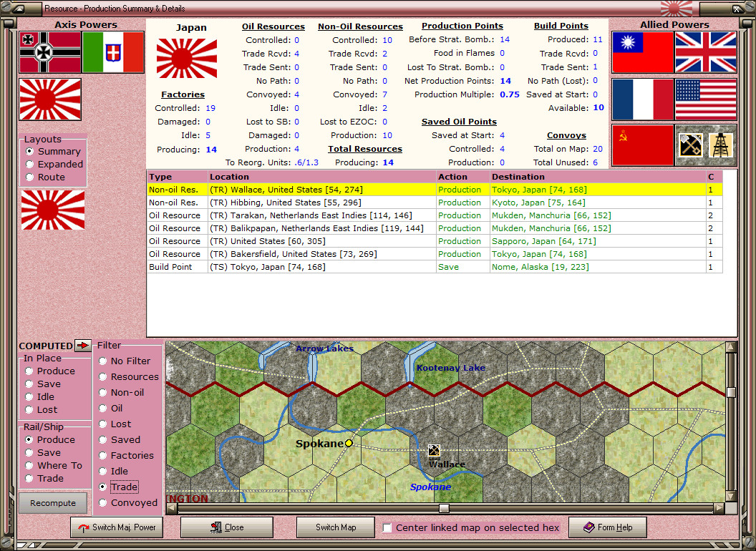Image resolution: width=756 pixels, height=551 pixels.
Task: Click the German flag in Axis Powers
Action: pyautogui.click(x=49, y=54)
